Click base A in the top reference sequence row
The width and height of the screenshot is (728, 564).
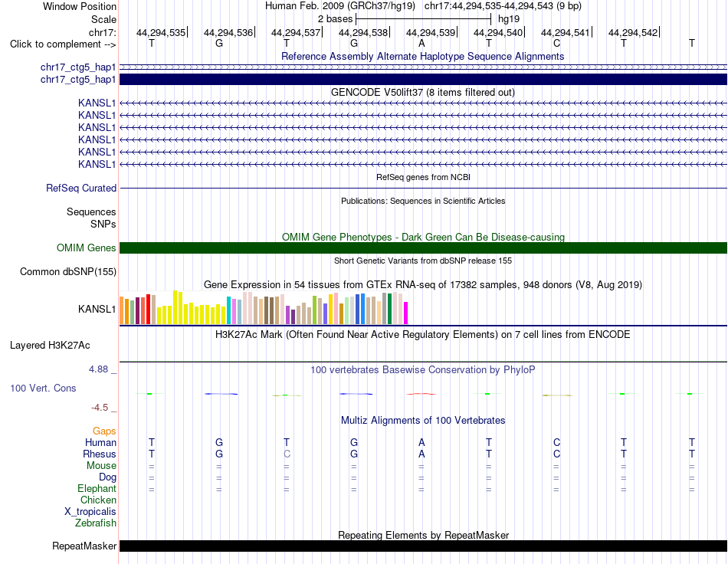pyautogui.click(x=421, y=43)
